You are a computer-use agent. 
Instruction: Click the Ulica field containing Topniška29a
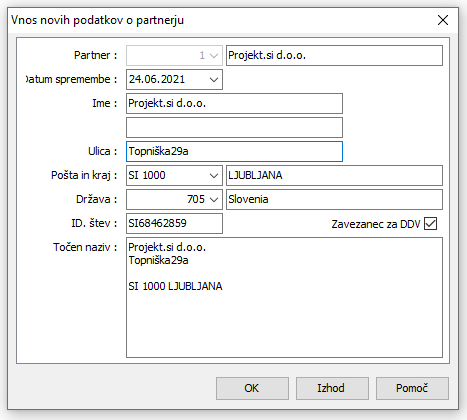click(234, 151)
